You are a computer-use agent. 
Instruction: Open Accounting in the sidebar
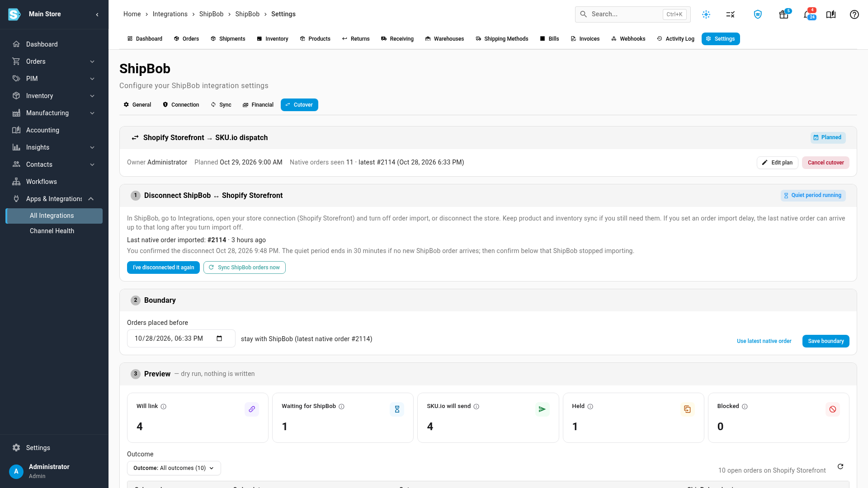point(54,130)
